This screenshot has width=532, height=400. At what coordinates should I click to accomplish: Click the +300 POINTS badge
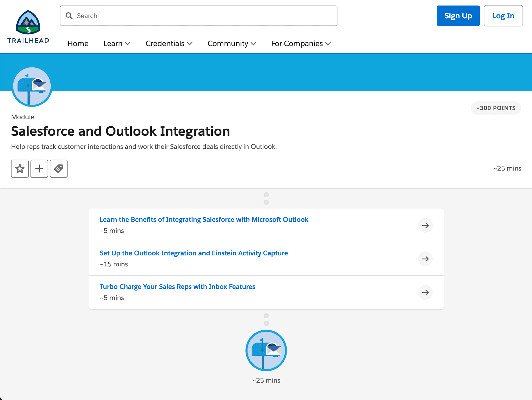click(496, 108)
